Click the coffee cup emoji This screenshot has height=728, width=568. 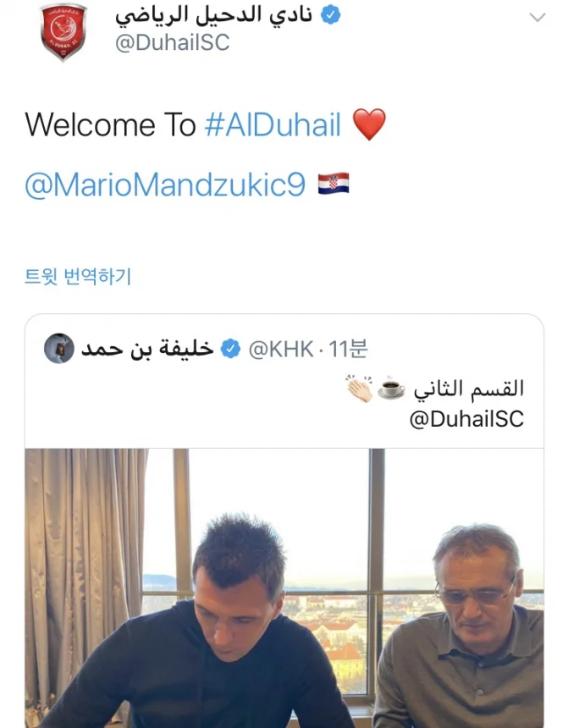390,389
